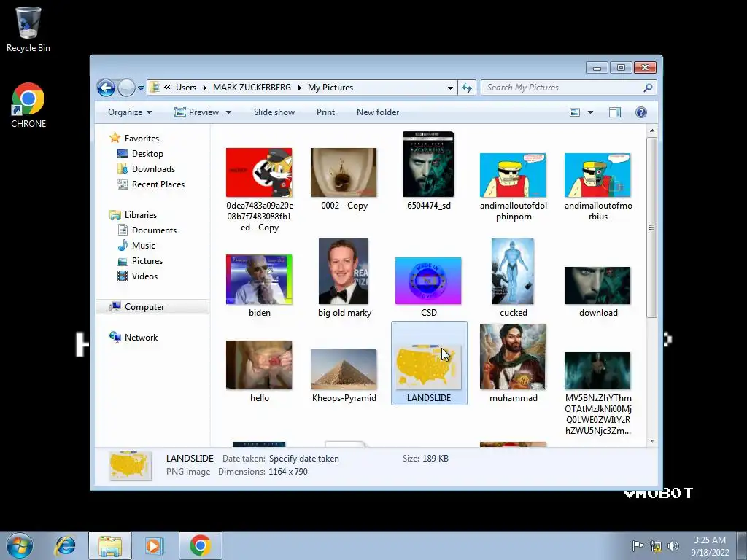
Task: Select the 6504474_sd thumbnail
Action: tap(428, 164)
